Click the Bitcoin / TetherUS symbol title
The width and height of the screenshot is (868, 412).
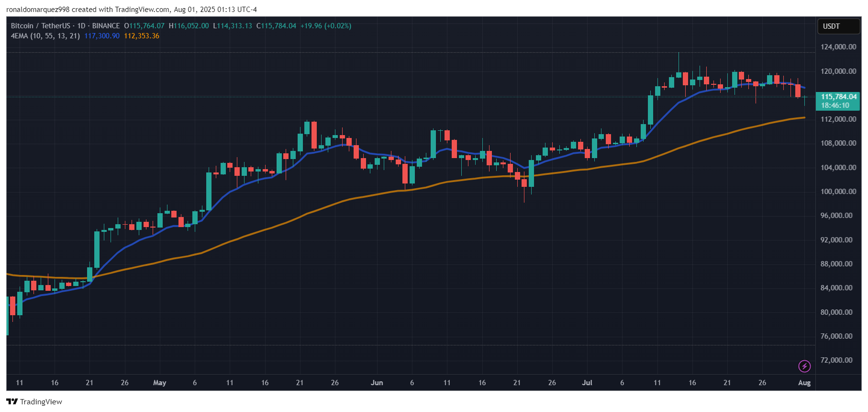(x=41, y=26)
